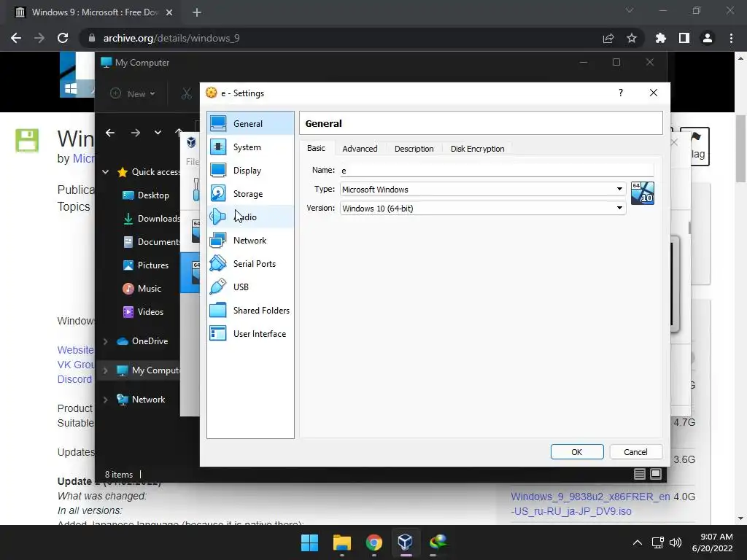
Task: Expand the My Computer tree node
Action: tap(105, 370)
